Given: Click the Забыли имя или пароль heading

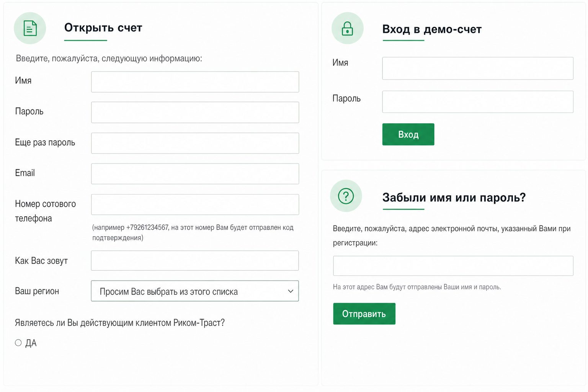Looking at the screenshot, I should 454,198.
